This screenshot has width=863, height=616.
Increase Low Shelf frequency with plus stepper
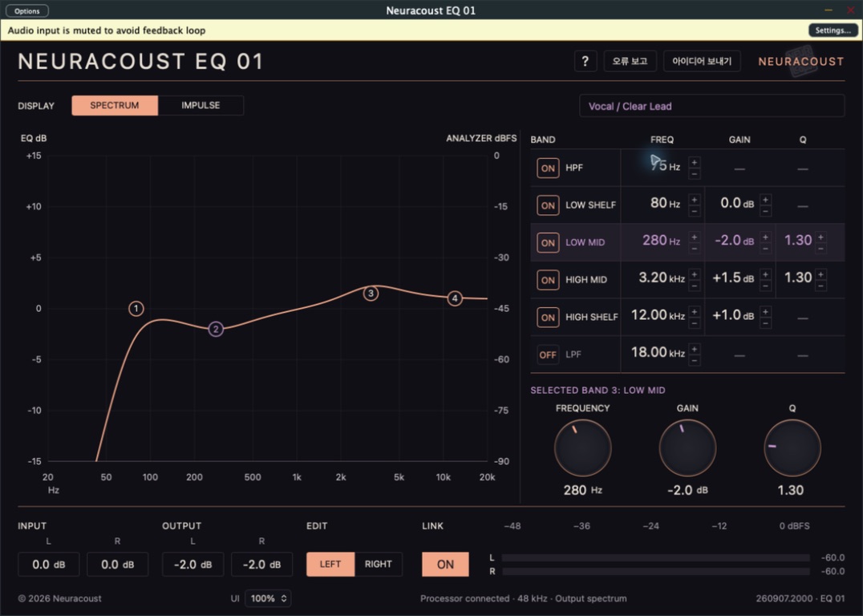[695, 200]
